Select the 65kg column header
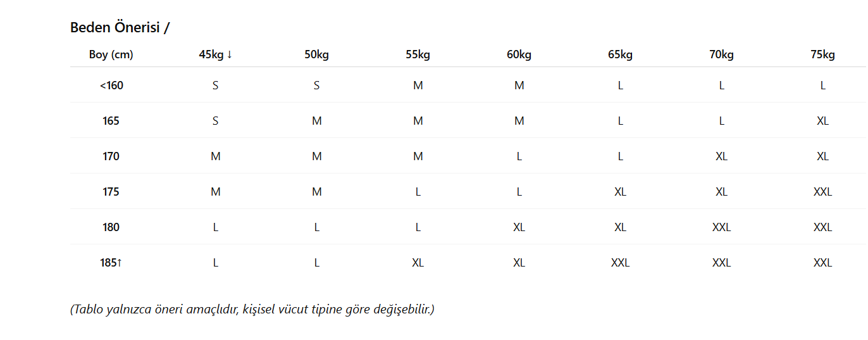This screenshot has height=340, width=868. tap(620, 54)
